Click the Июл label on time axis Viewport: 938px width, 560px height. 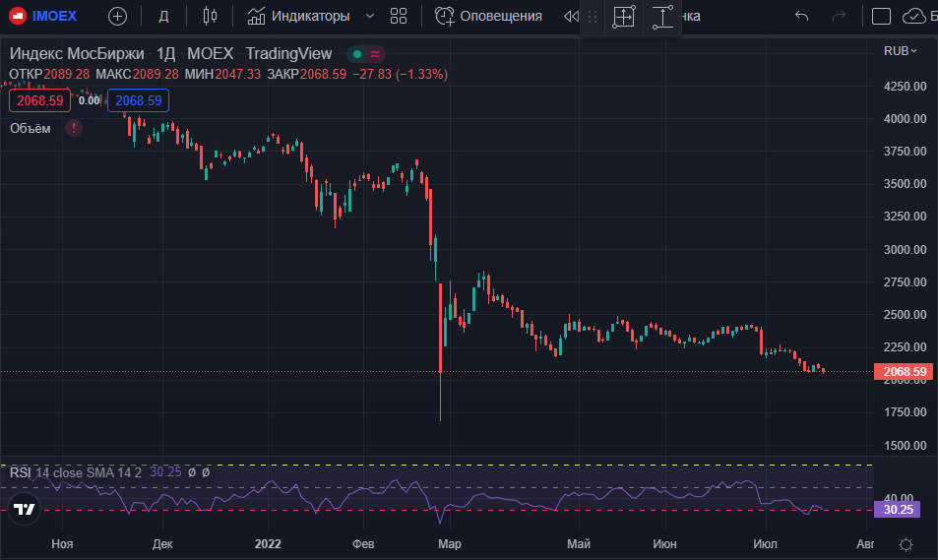(765, 544)
